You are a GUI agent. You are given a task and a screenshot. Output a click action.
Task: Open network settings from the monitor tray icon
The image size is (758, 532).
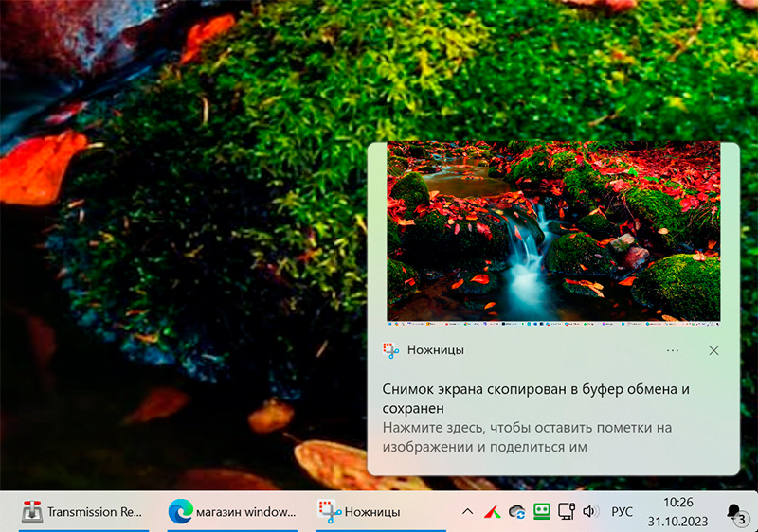567,512
